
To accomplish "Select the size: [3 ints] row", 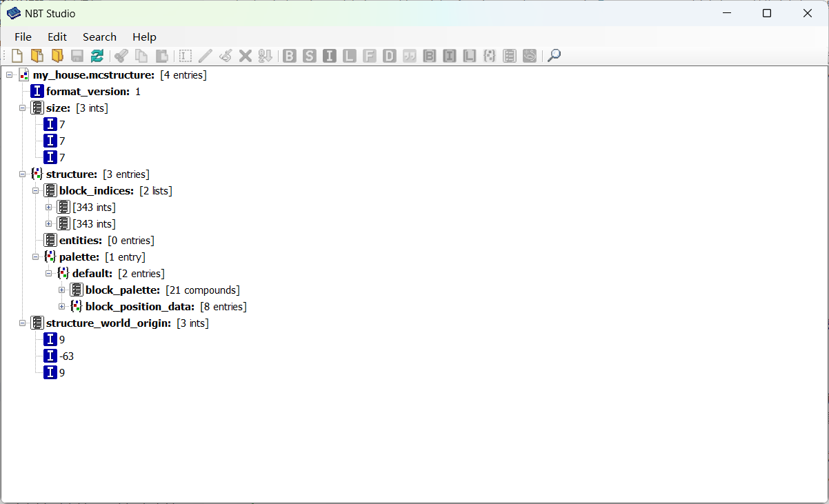I will click(69, 108).
